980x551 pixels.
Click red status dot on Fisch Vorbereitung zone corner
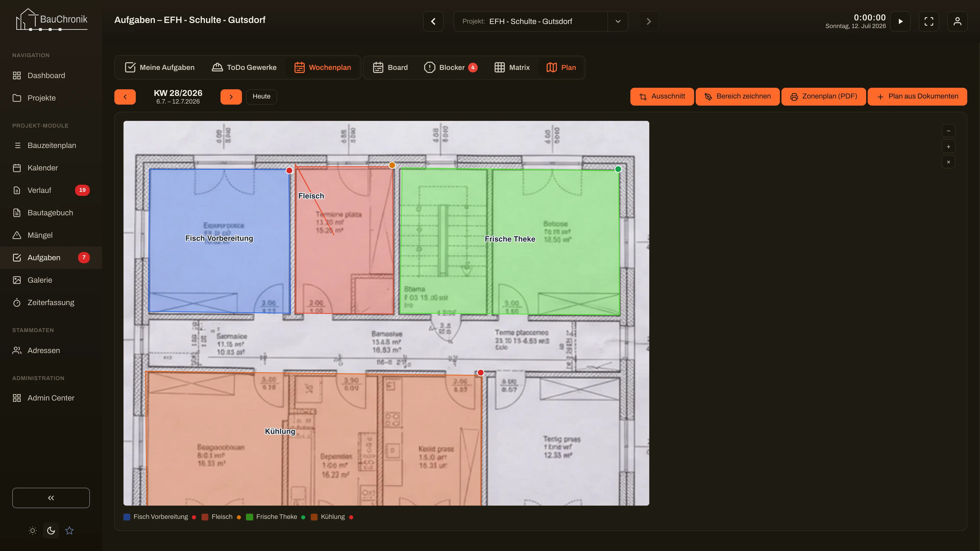pos(289,170)
